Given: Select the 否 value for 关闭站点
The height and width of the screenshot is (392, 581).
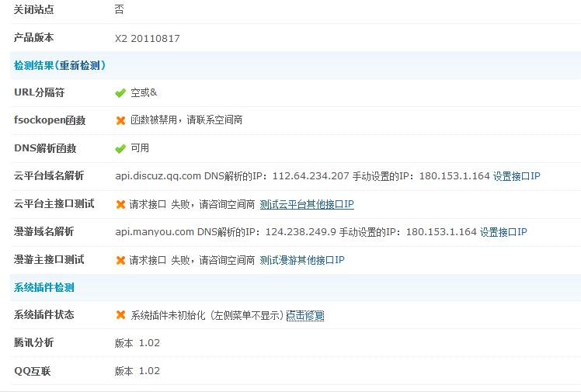Looking at the screenshot, I should tap(120, 9).
